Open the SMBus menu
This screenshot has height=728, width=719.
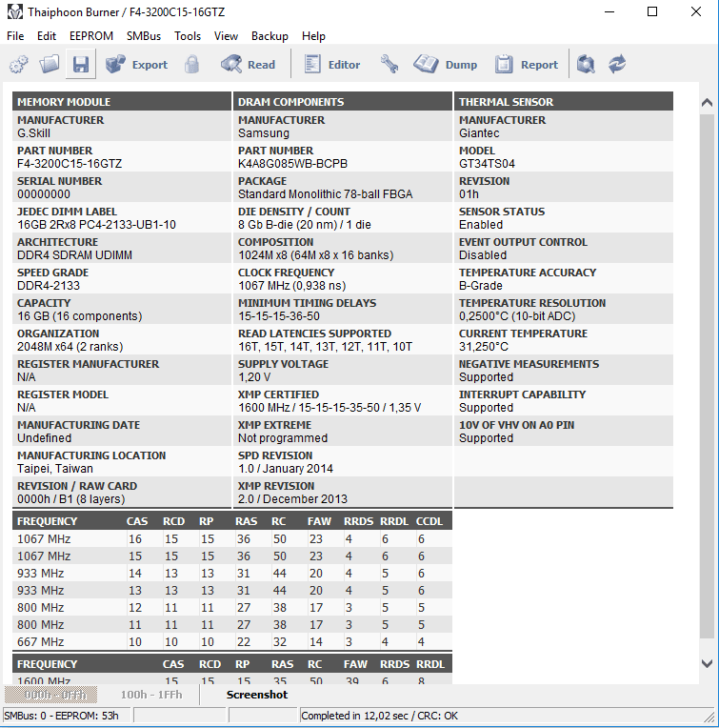tap(144, 36)
